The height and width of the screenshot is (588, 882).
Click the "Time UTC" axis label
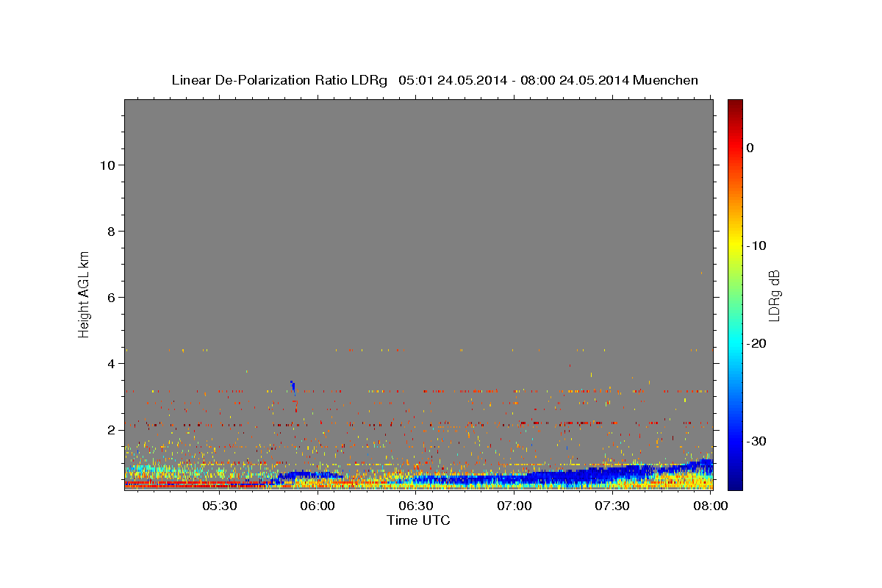pyautogui.click(x=418, y=520)
